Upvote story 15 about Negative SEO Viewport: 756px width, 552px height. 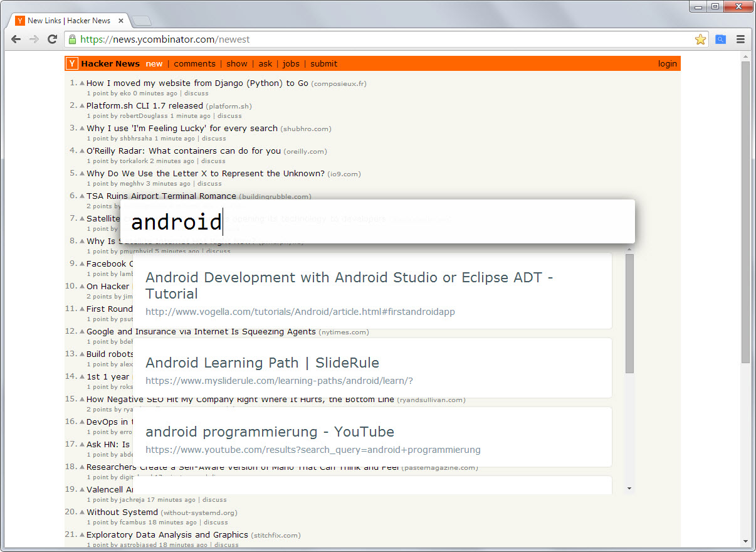[x=81, y=399]
